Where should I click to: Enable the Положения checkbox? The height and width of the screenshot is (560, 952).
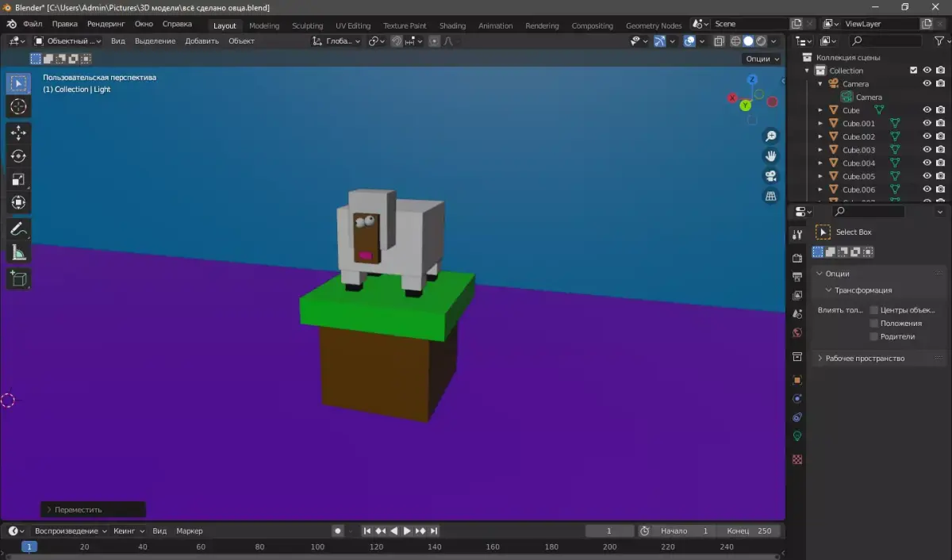(x=874, y=324)
